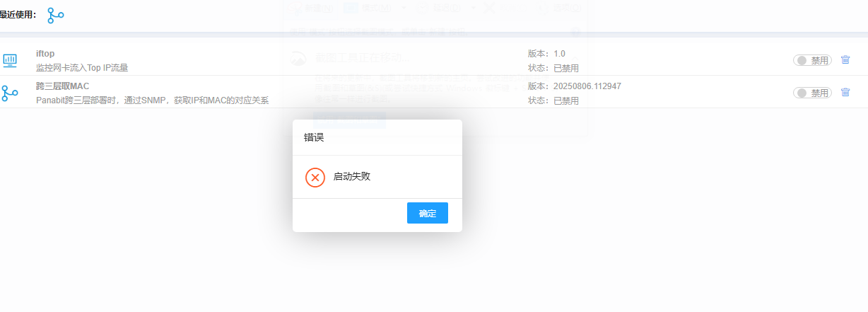Click the 跨三层取MAC tool name
This screenshot has width=868, height=312.
(62, 86)
